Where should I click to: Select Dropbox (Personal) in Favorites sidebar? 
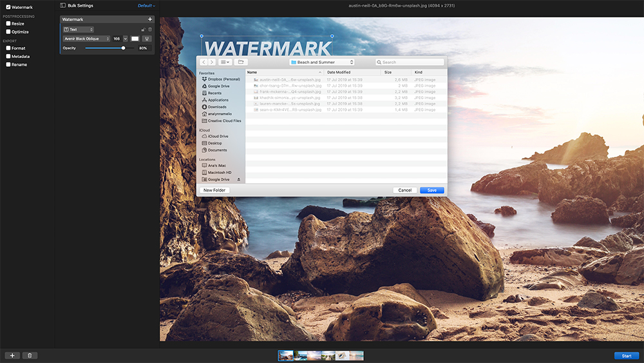221,79
